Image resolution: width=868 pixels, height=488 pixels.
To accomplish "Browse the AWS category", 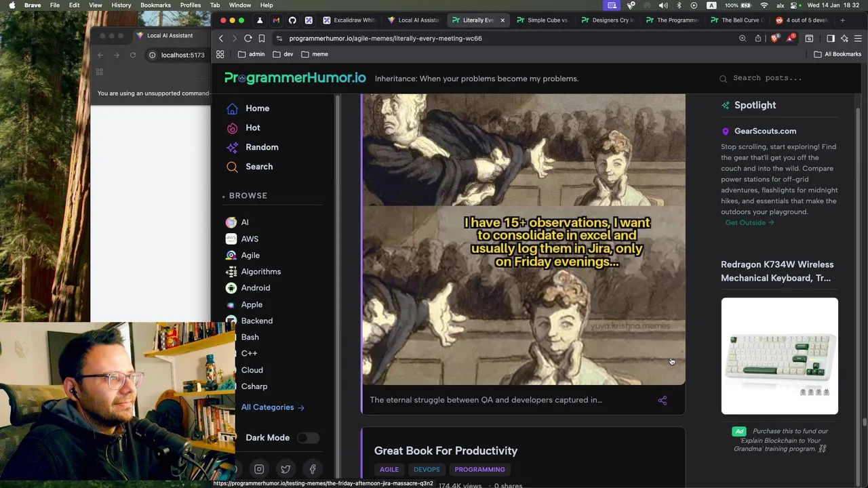I will [x=242, y=239].
